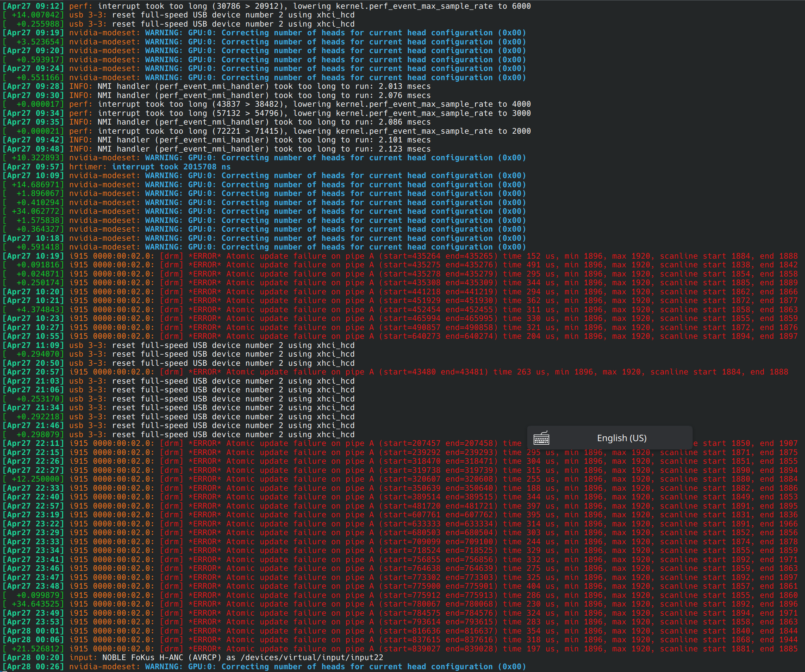
Task: Click the NMI handler 2.086 msecs line
Action: click(x=250, y=122)
